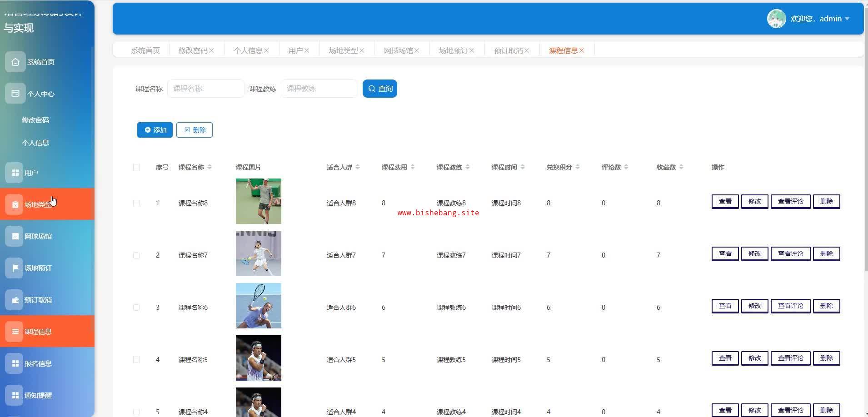Image resolution: width=868 pixels, height=417 pixels.
Task: Check the row for 课程名称6
Action: (x=136, y=308)
